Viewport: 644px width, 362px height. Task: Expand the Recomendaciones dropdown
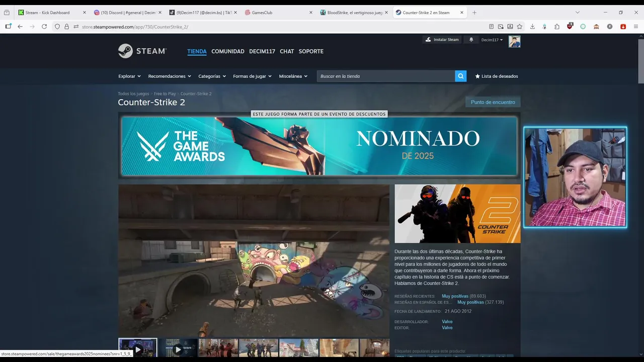(x=170, y=76)
